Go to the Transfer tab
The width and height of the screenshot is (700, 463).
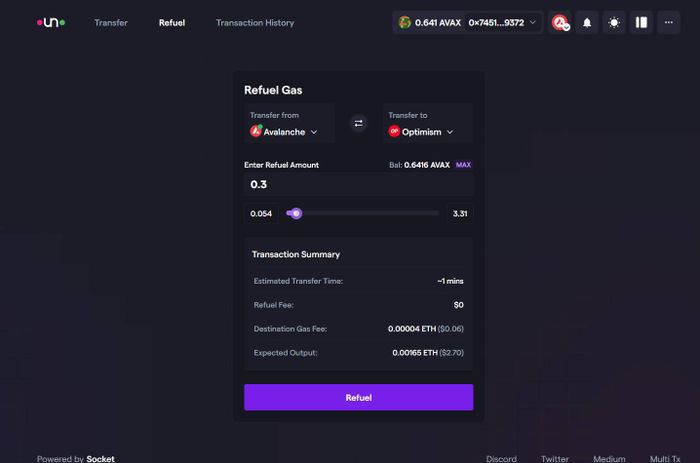pos(111,22)
